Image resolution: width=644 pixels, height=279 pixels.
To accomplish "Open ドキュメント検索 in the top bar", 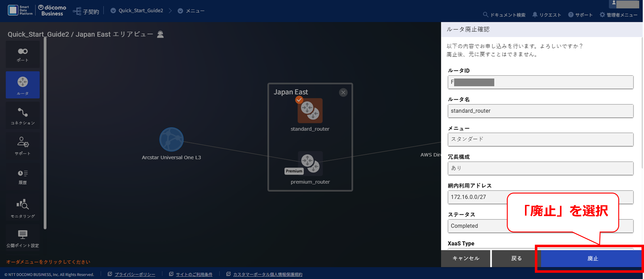I will click(x=504, y=15).
